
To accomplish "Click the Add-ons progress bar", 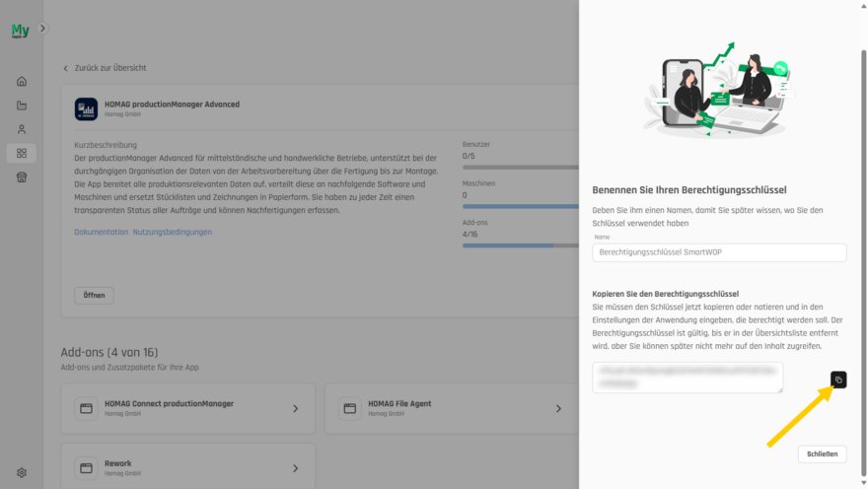I will point(521,245).
